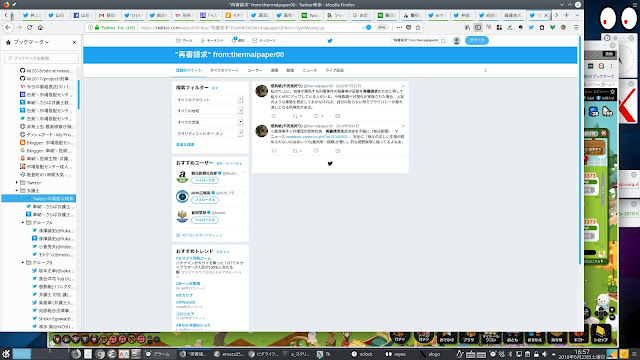The width and height of the screenshot is (640, 360).
Task: Open the すべてのアカウント filter dropdown
Action: point(209,100)
